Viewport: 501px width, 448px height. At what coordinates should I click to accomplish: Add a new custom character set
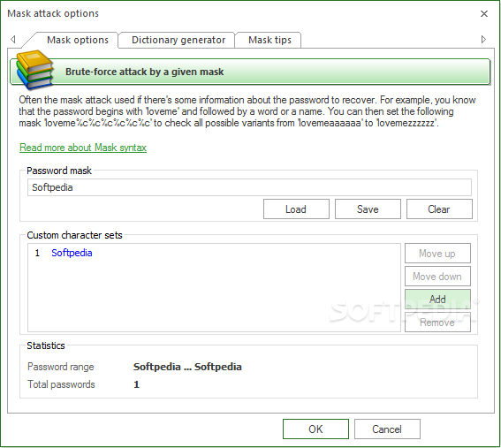[437, 300]
